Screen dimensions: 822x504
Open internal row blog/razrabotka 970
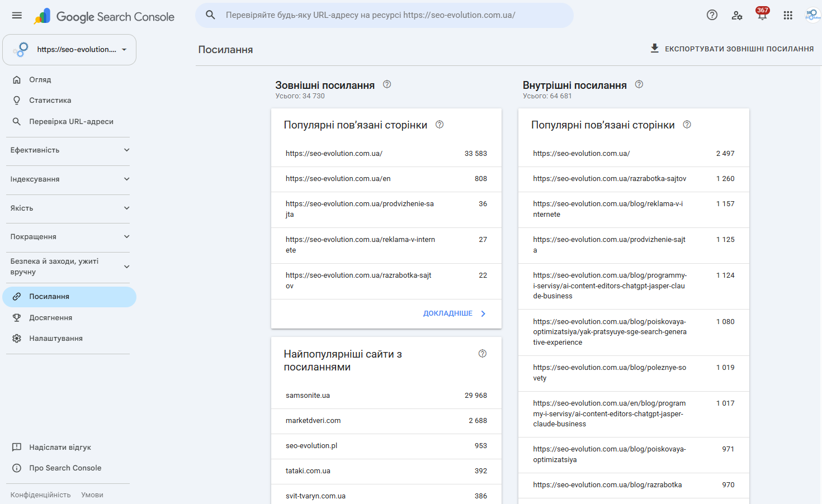634,486
